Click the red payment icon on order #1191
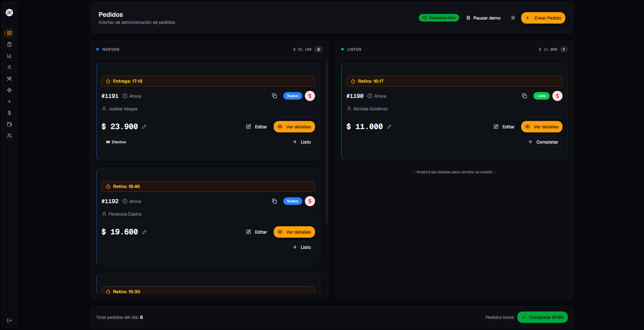 tap(310, 96)
